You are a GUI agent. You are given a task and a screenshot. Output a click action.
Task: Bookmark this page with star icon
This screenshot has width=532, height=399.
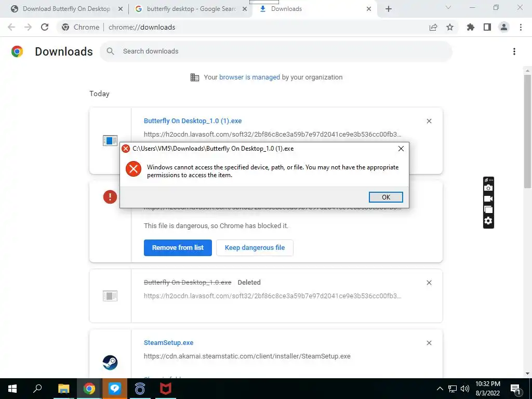[449, 27]
